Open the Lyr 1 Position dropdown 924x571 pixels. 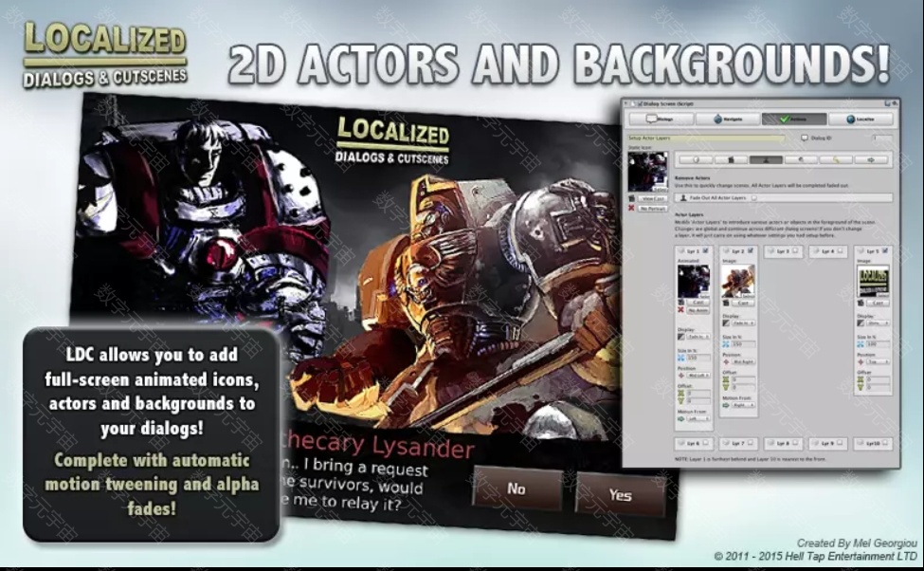[698, 376]
